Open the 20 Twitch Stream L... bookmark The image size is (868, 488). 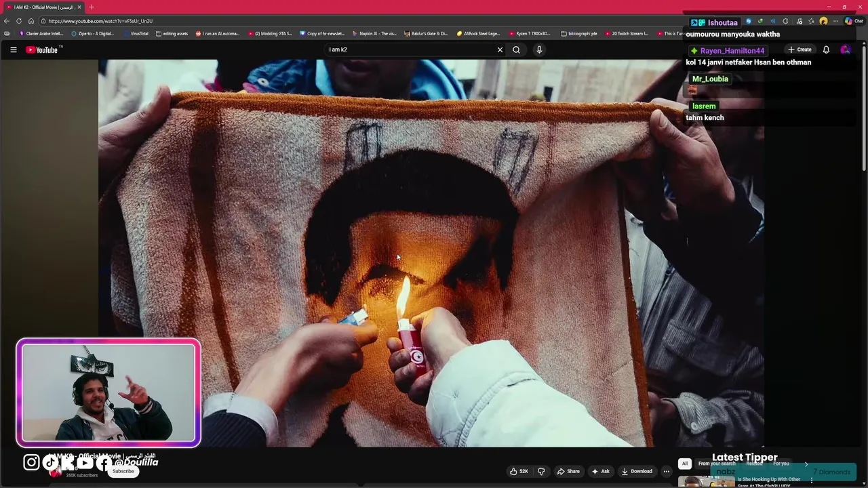[x=627, y=33]
